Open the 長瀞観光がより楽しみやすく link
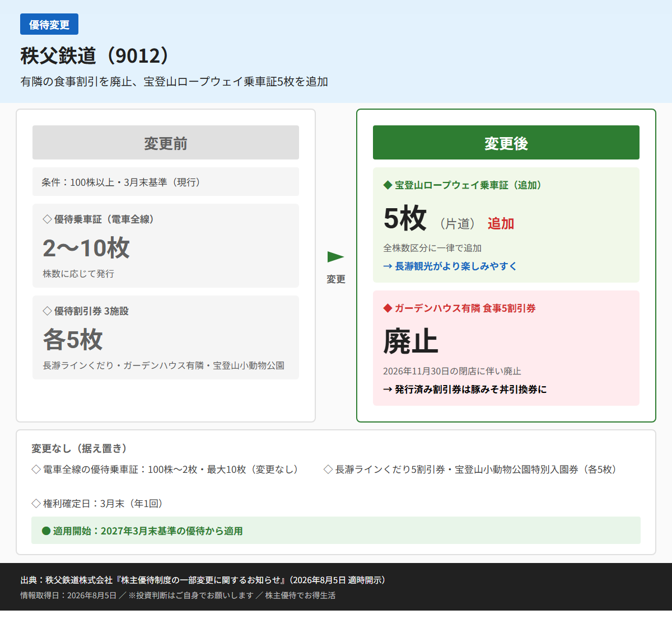672x624 pixels. [x=450, y=266]
